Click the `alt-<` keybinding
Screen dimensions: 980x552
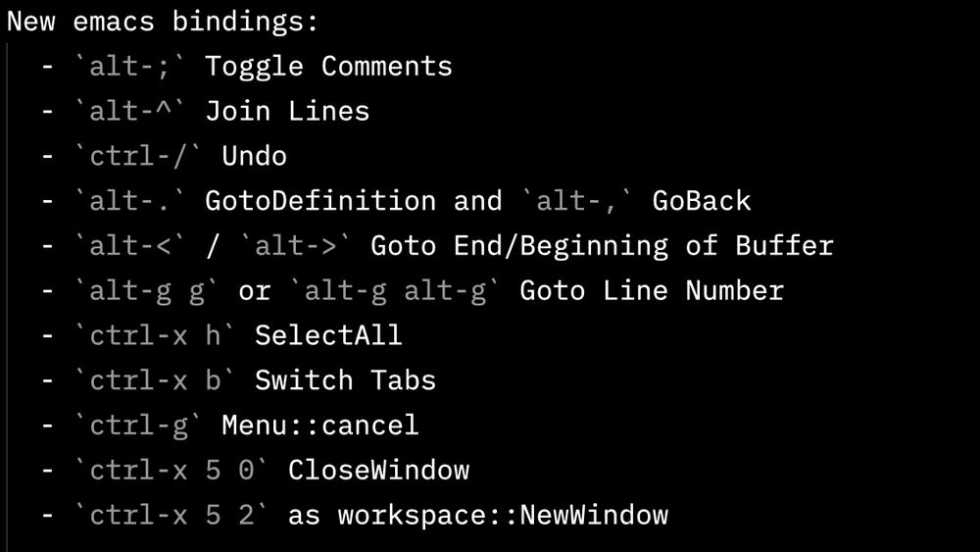[130, 246]
